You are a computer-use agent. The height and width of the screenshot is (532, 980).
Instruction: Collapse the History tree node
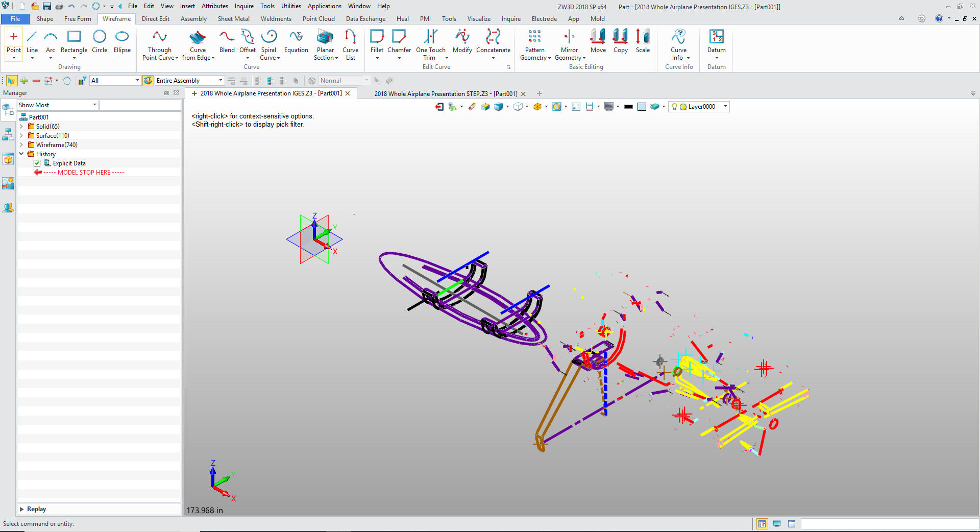[x=21, y=154]
